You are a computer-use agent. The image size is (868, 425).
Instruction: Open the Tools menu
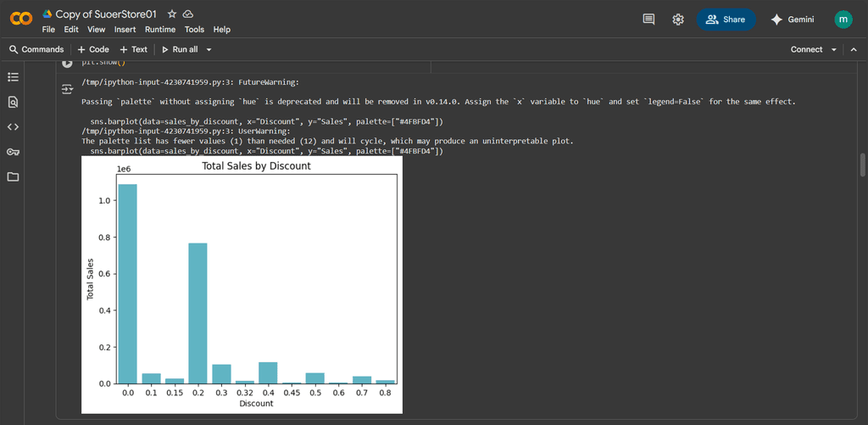coord(194,30)
